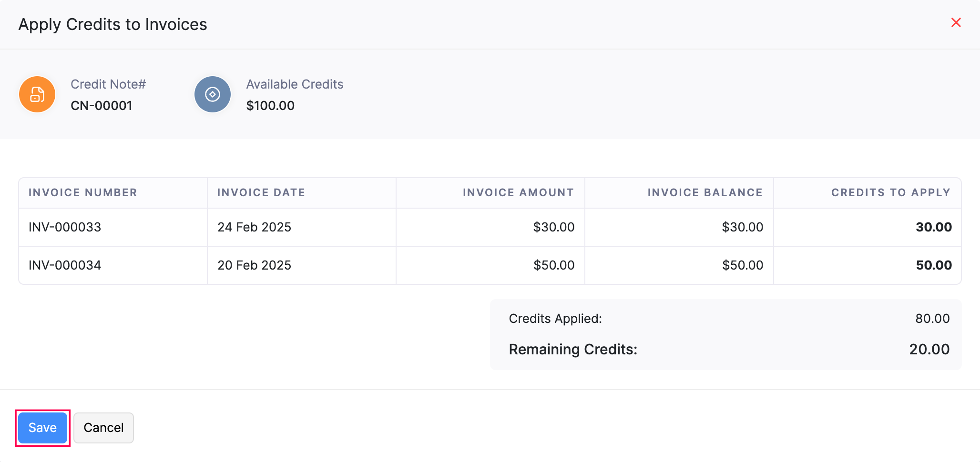Click the Apply Credits to Invoices title
This screenshot has height=462, width=980.
pos(113,24)
